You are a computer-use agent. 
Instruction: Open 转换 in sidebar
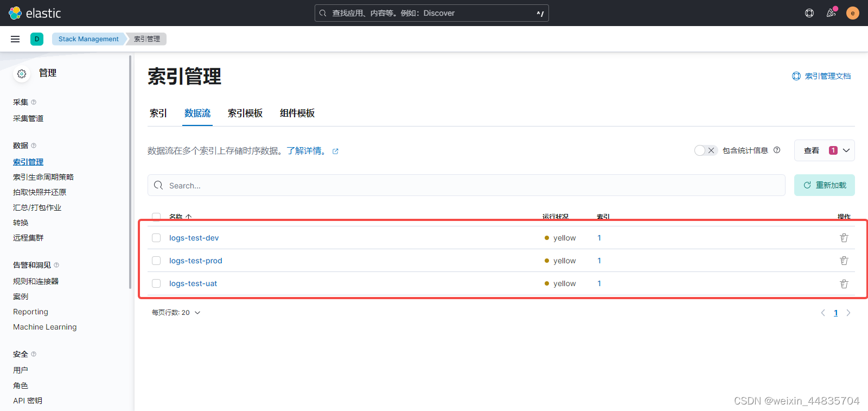point(21,223)
